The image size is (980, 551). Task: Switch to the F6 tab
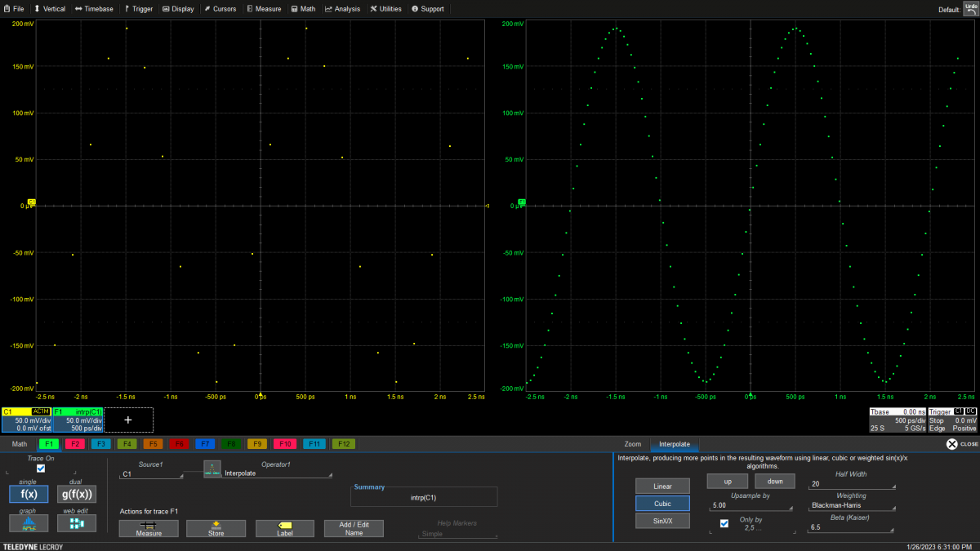(179, 444)
